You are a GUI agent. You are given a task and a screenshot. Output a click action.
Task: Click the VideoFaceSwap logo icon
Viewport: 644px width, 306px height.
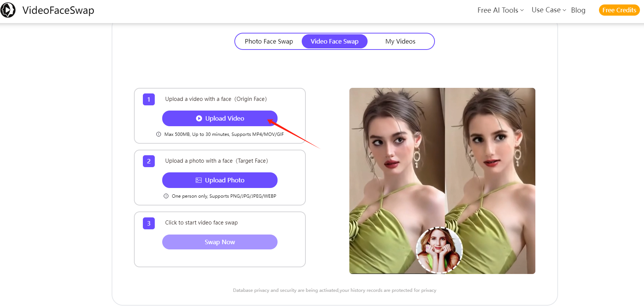click(8, 10)
